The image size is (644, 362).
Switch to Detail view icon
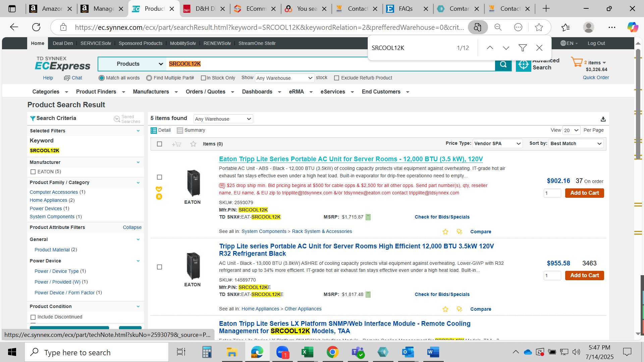point(154,130)
